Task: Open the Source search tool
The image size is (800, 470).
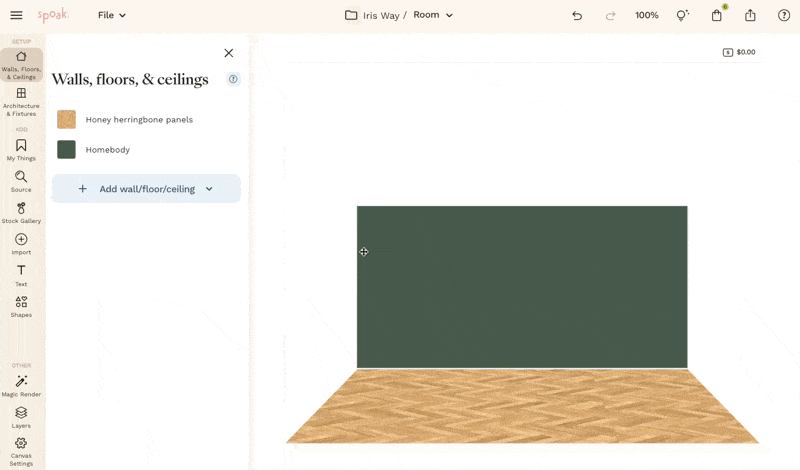Action: click(x=21, y=181)
